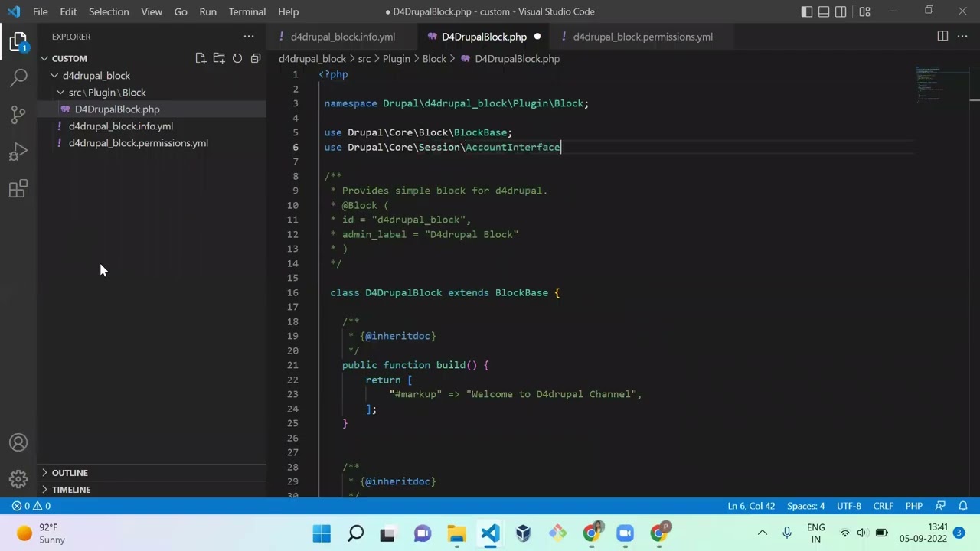The image size is (980, 551).
Task: Open the Run menu
Action: coord(207,11)
